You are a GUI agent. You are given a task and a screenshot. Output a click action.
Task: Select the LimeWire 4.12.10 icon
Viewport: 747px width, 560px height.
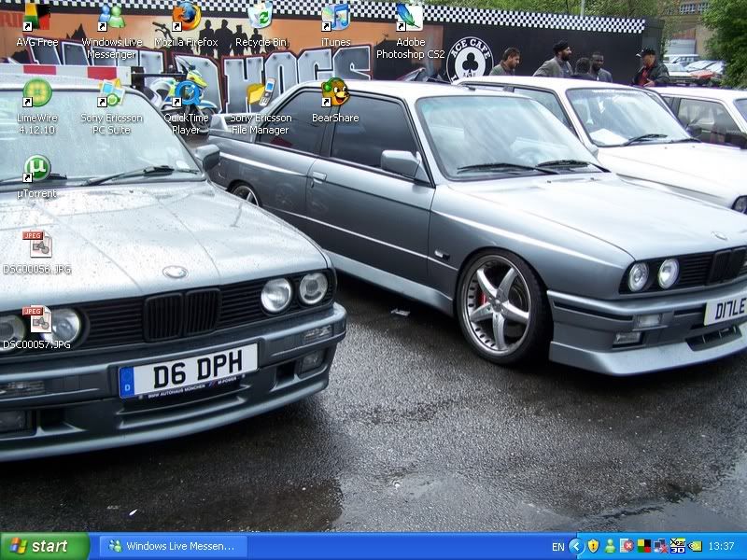[x=37, y=93]
